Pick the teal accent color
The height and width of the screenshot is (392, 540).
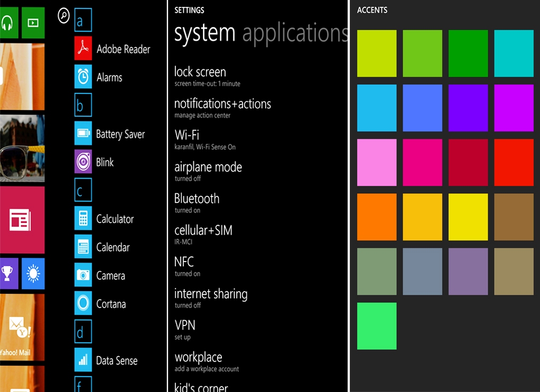coord(514,53)
